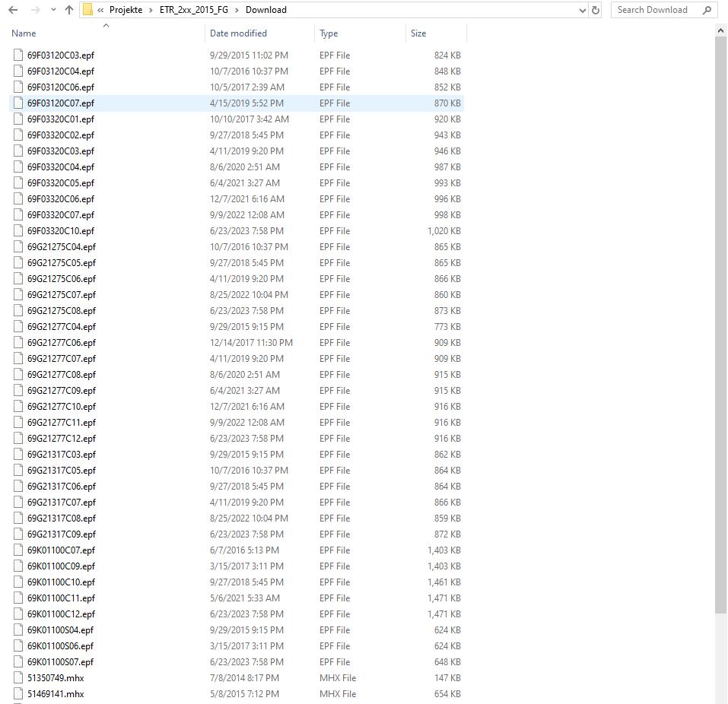The width and height of the screenshot is (728, 704).
Task: Navigate to ETR_2xx_2015_FG breadcrumb
Action: [194, 10]
